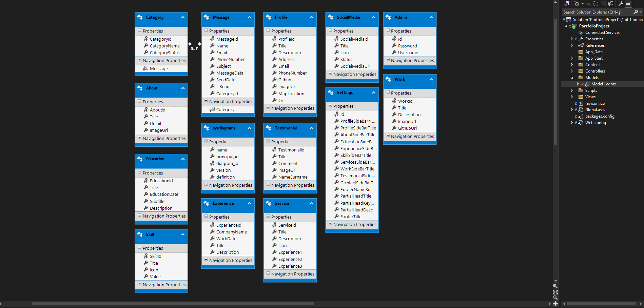Click Sync with Active Document arrows icon
The width and height of the screenshot is (644, 308).
click(588, 4)
